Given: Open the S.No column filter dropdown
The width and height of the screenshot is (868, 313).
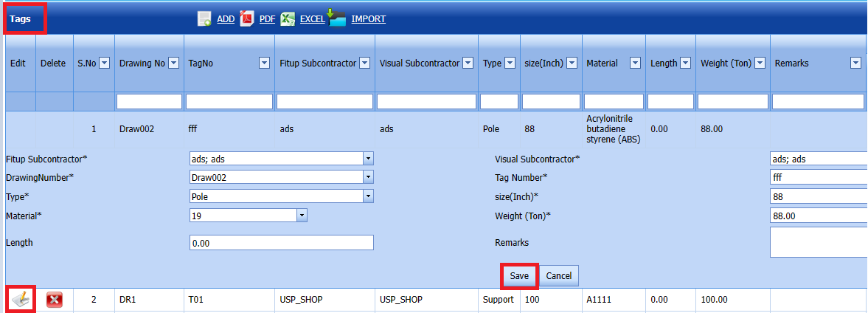Looking at the screenshot, I should click(104, 63).
